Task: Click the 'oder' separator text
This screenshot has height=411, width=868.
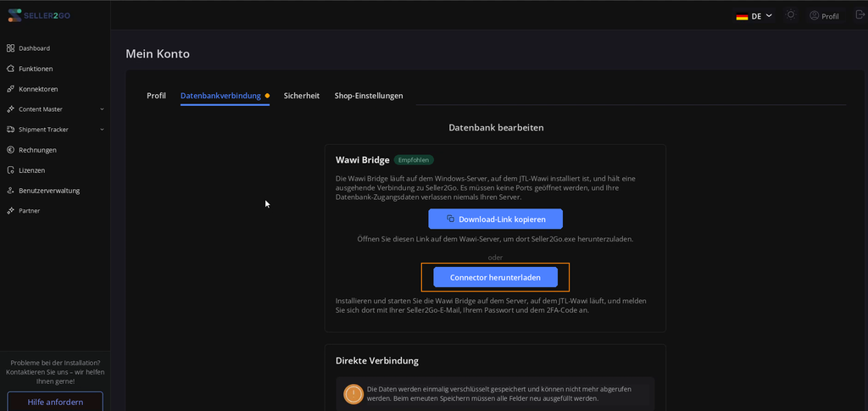Action: point(495,258)
